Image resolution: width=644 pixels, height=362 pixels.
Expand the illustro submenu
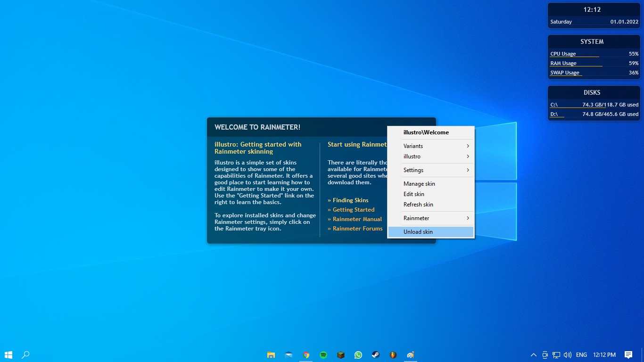[431, 156]
